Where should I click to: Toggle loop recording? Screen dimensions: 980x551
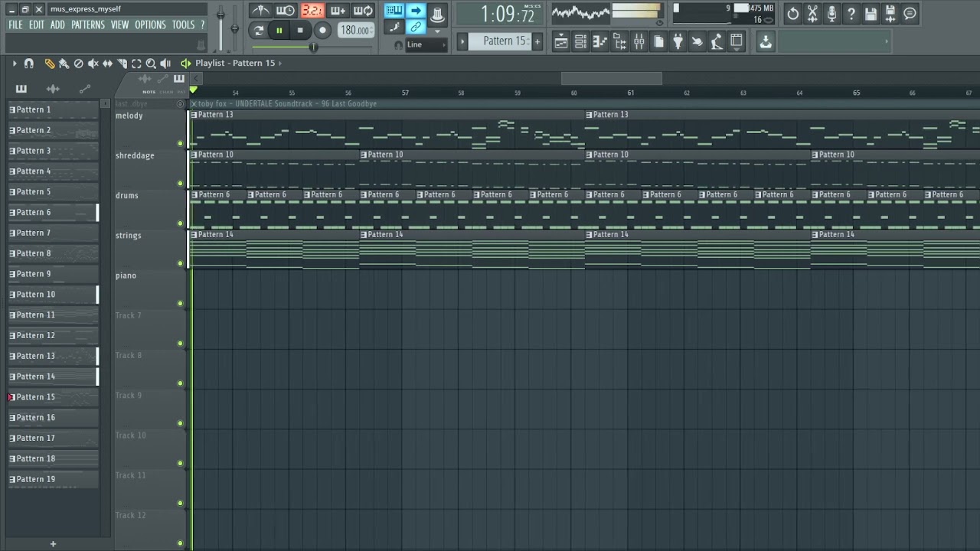pos(364,11)
